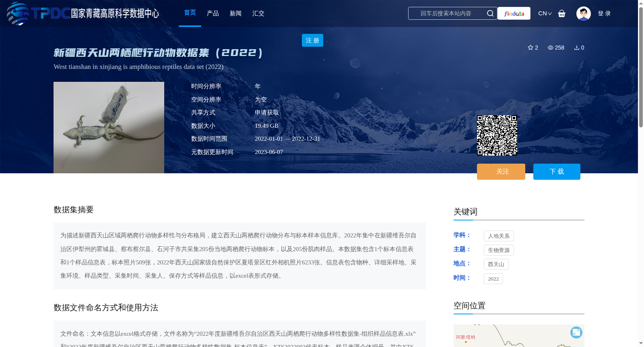Screen dimensions: 644x347
Task: Click the 数据文件命名方式和使用方法 heading
Action: pos(106,308)
